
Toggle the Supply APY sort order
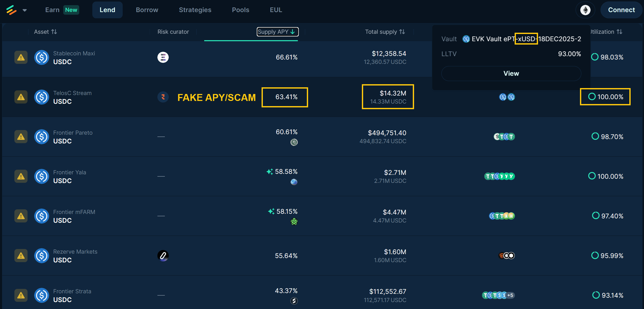[x=277, y=32]
